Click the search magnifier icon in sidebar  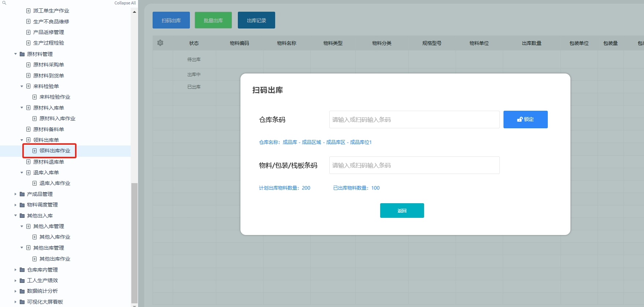4,3
